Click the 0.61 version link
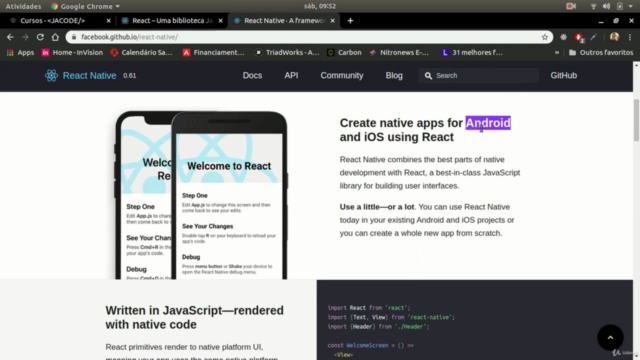 pos(129,76)
